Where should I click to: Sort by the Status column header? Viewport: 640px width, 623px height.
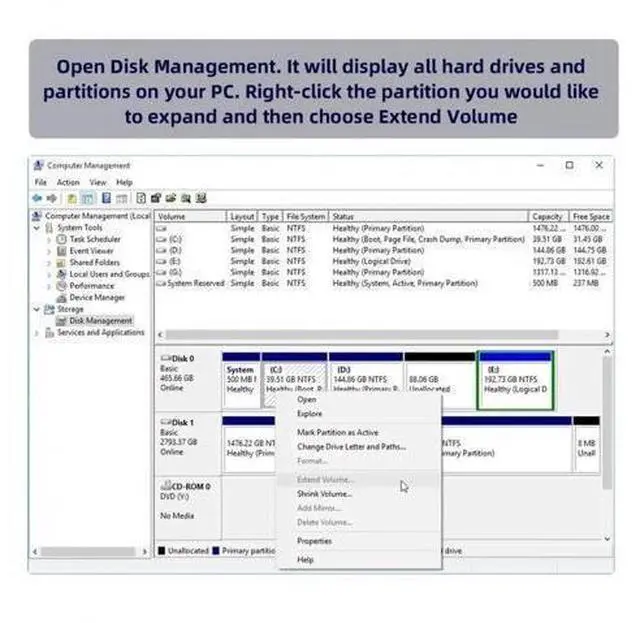(429, 216)
